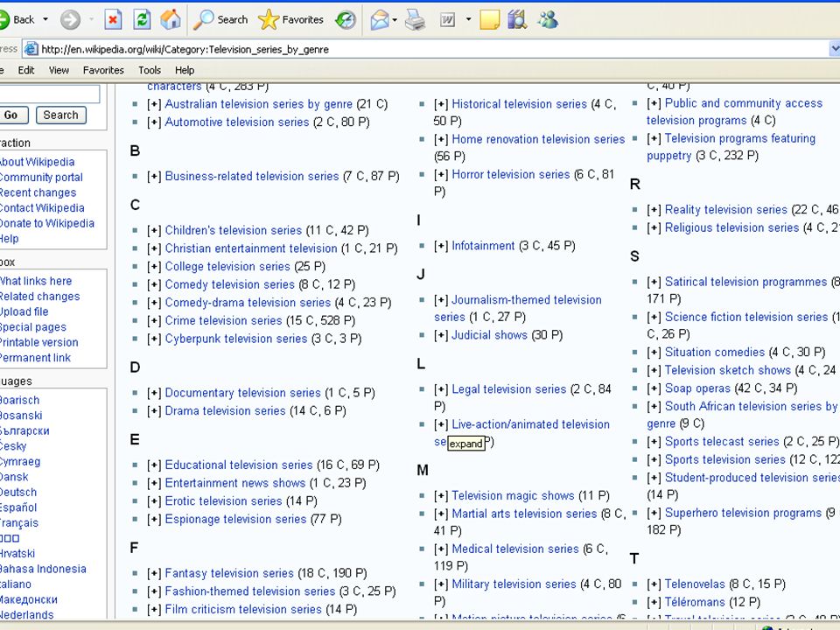
Task: Open Cyberpunk television series link
Action: click(x=236, y=339)
